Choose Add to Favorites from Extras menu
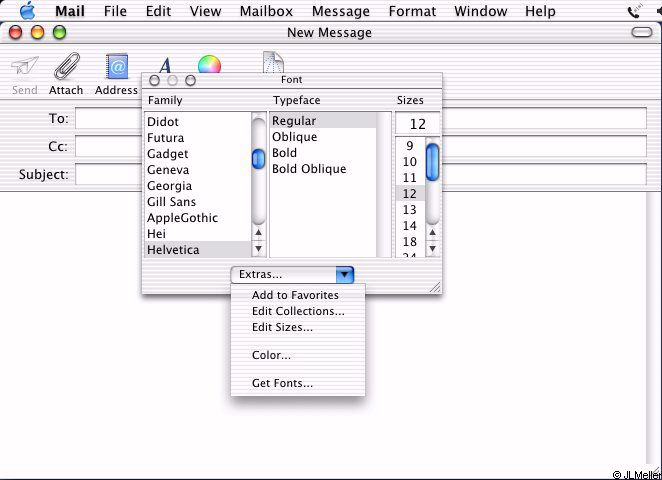Image resolution: width=662 pixels, height=480 pixels. tap(298, 295)
